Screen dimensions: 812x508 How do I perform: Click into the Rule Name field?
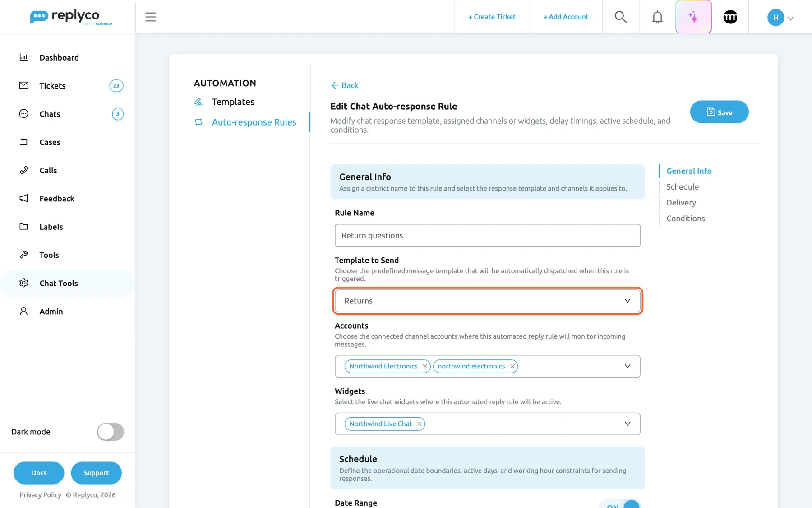click(487, 235)
